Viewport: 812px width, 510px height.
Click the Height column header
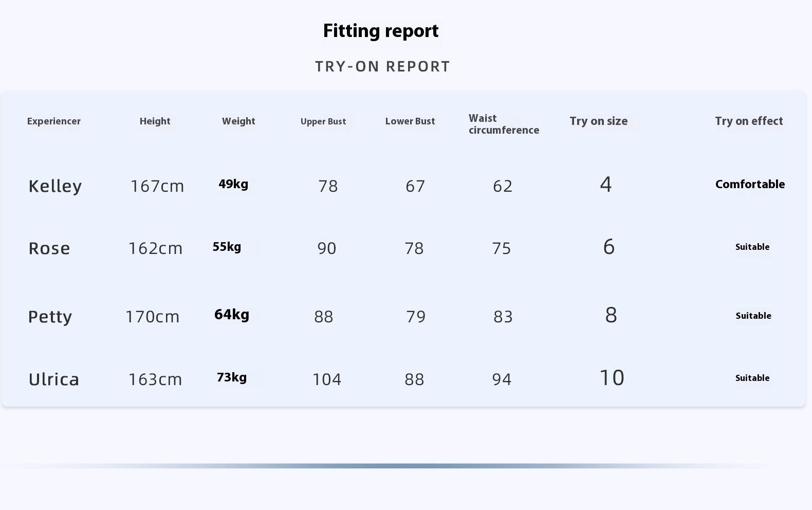click(x=155, y=121)
